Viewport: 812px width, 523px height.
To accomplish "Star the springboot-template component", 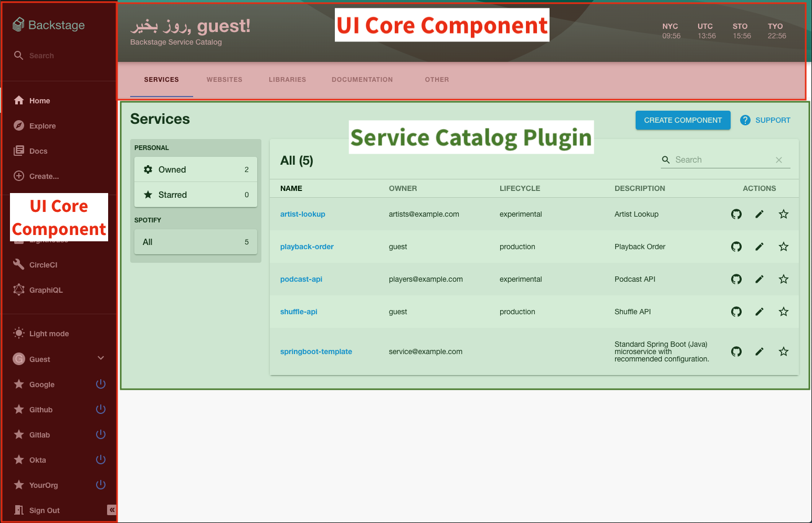I will (783, 351).
